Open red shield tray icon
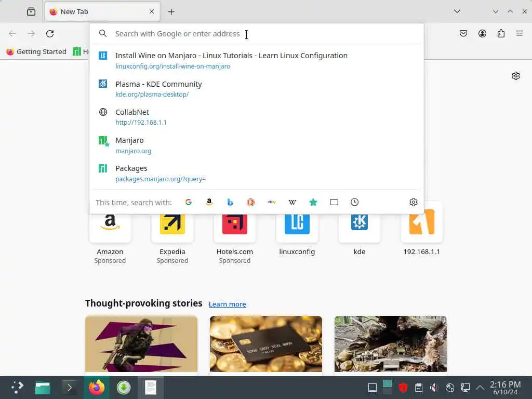The image size is (532, 399). tap(403, 388)
